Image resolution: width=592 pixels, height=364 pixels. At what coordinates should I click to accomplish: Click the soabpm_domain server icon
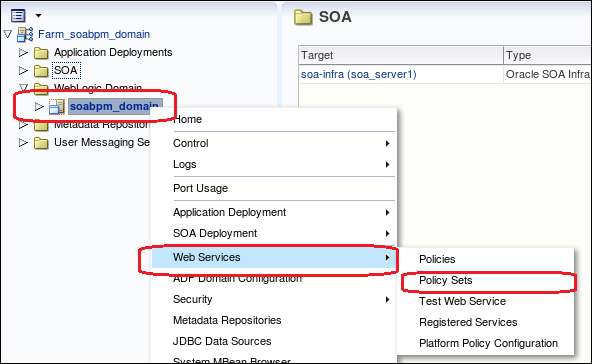click(57, 106)
